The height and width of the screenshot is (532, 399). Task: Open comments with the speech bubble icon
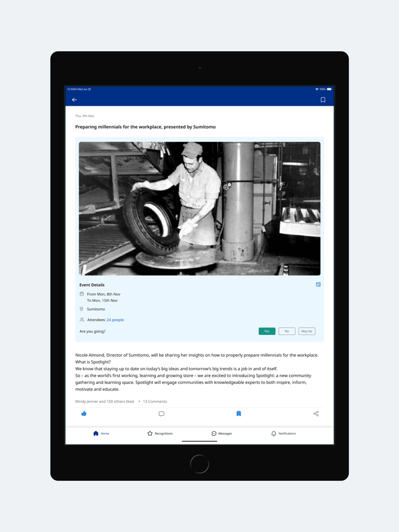tap(161, 414)
